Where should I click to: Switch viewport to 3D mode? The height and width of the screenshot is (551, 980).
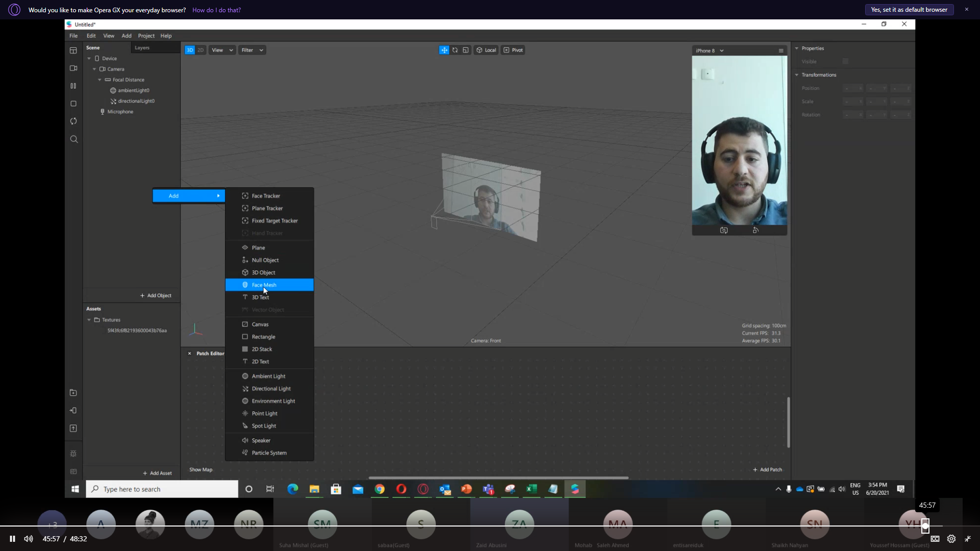click(x=190, y=50)
